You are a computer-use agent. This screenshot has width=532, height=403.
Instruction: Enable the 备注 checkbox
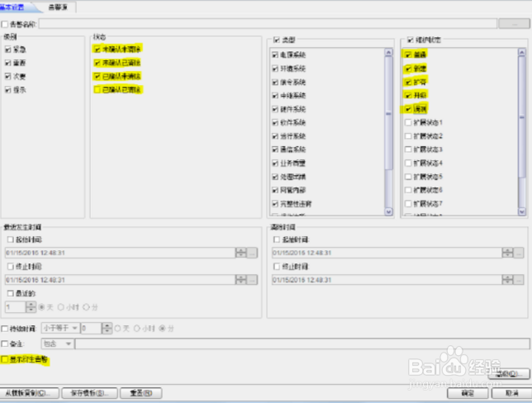(x=5, y=344)
